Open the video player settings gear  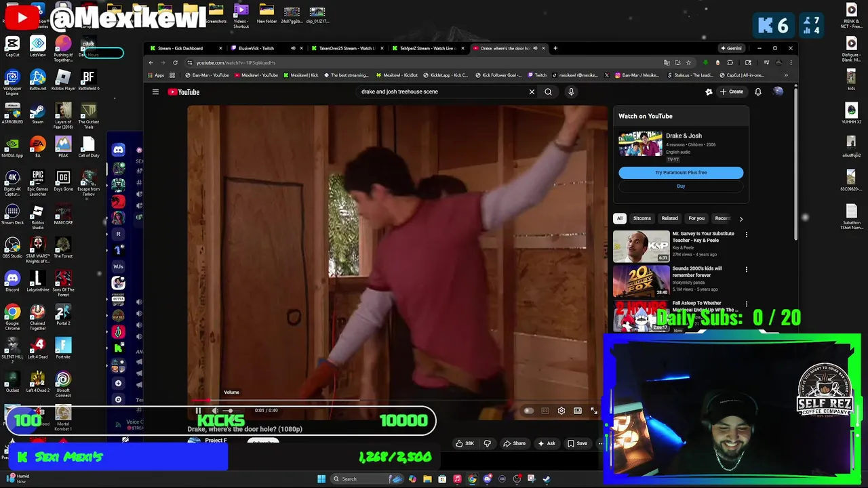click(x=561, y=411)
